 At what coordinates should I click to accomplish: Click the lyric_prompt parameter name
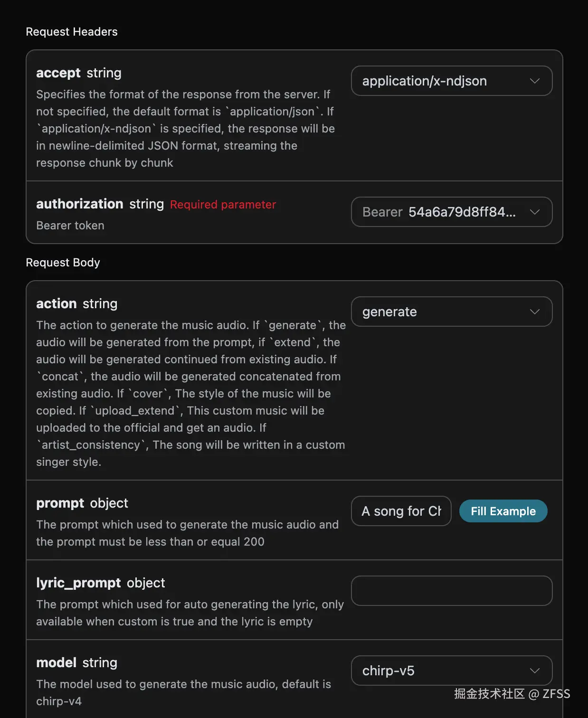[x=78, y=583]
